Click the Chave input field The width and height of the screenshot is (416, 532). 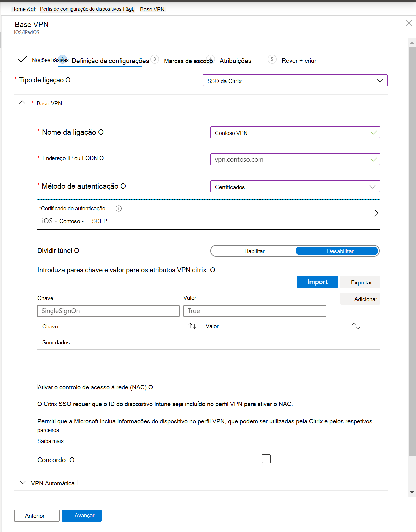[x=108, y=311]
